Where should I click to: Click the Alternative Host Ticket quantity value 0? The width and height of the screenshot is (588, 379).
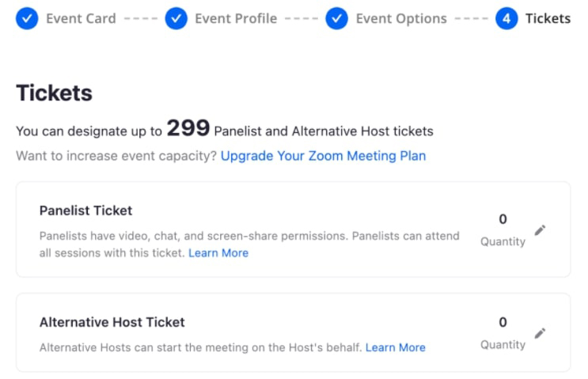[x=503, y=322]
